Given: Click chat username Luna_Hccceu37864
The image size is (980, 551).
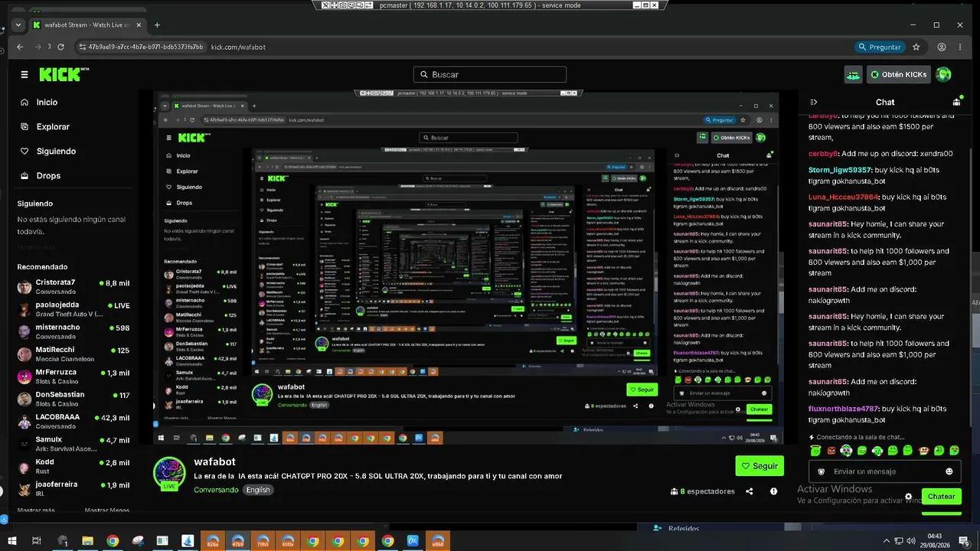Looking at the screenshot, I should 844,197.
